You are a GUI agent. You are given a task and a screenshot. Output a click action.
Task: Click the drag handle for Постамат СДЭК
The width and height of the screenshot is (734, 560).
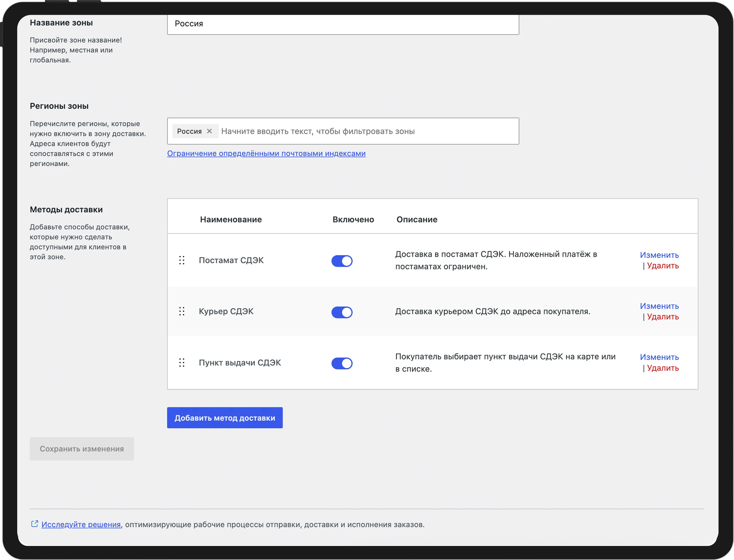[182, 260]
